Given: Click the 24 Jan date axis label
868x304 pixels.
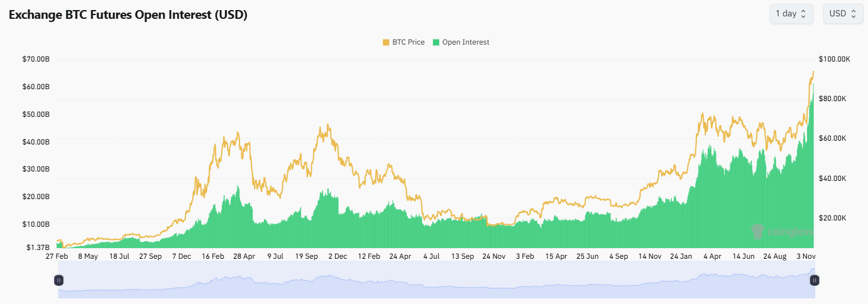Looking at the screenshot, I should pos(681,257).
